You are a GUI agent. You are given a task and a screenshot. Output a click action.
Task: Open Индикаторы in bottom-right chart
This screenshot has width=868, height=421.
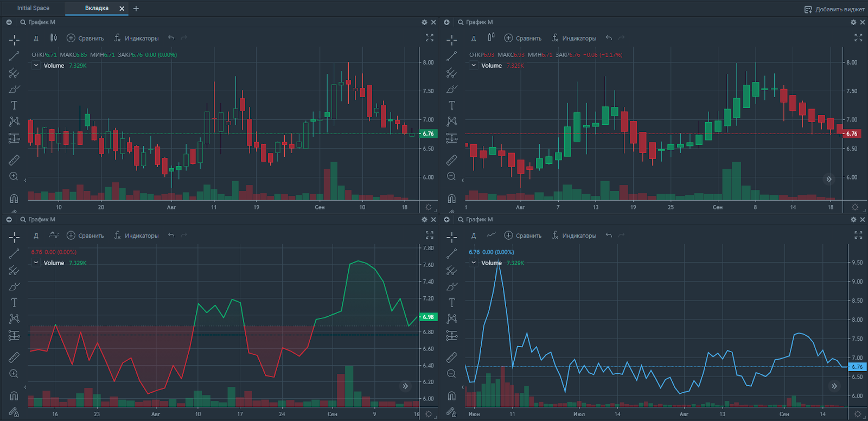(x=574, y=235)
